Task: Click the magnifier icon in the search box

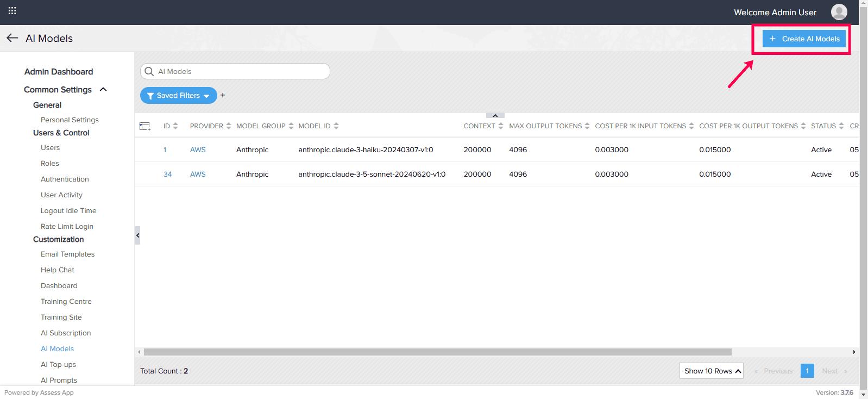Action: click(149, 71)
